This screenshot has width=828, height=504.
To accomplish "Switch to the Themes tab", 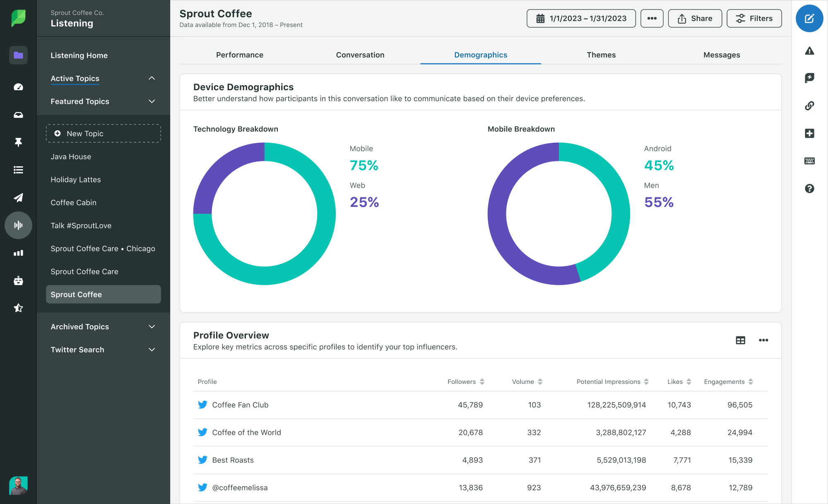I will (601, 55).
